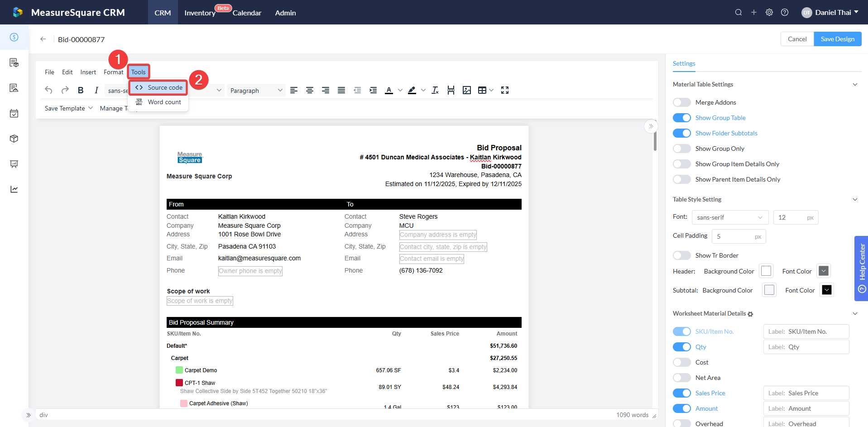Enable the Cost column toggle
The height and width of the screenshot is (427, 868).
(682, 362)
